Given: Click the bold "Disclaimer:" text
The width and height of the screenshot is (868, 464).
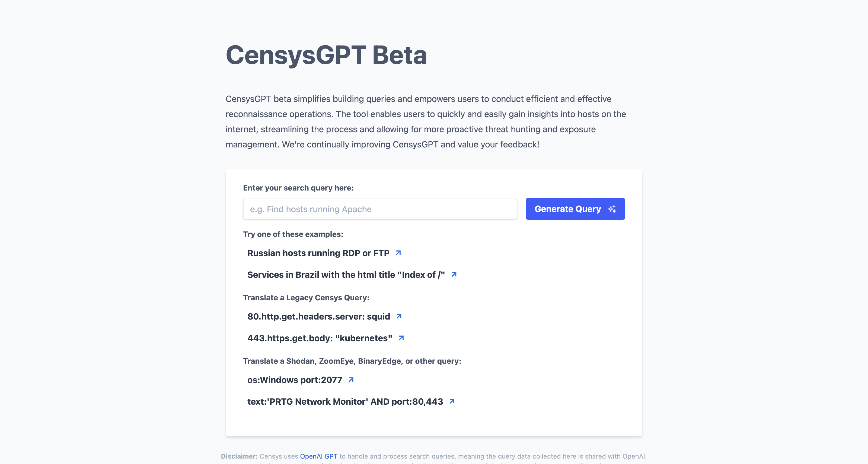Looking at the screenshot, I should coord(239,456).
